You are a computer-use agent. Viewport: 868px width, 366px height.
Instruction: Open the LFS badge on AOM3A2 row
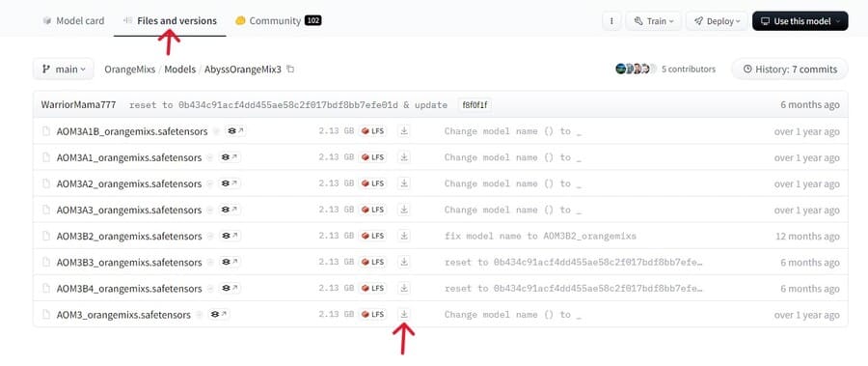tap(372, 183)
